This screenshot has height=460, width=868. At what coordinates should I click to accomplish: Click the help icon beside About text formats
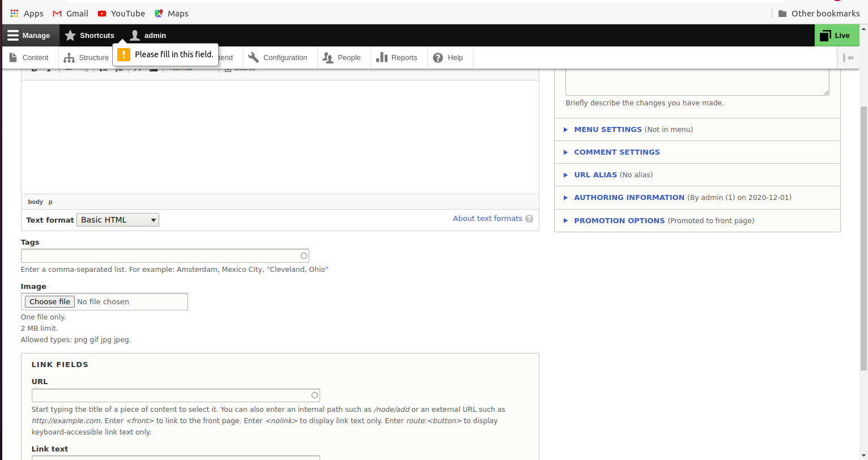529,219
